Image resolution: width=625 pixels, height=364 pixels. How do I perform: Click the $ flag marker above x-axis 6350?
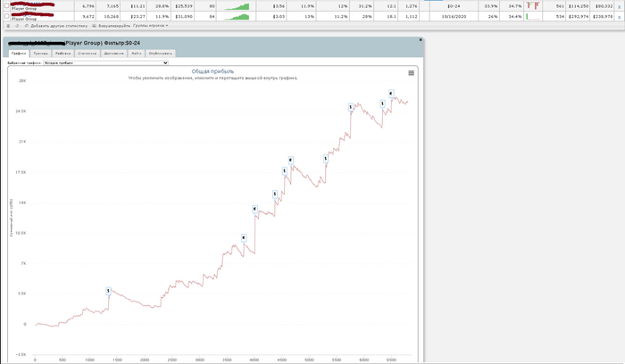(383, 103)
